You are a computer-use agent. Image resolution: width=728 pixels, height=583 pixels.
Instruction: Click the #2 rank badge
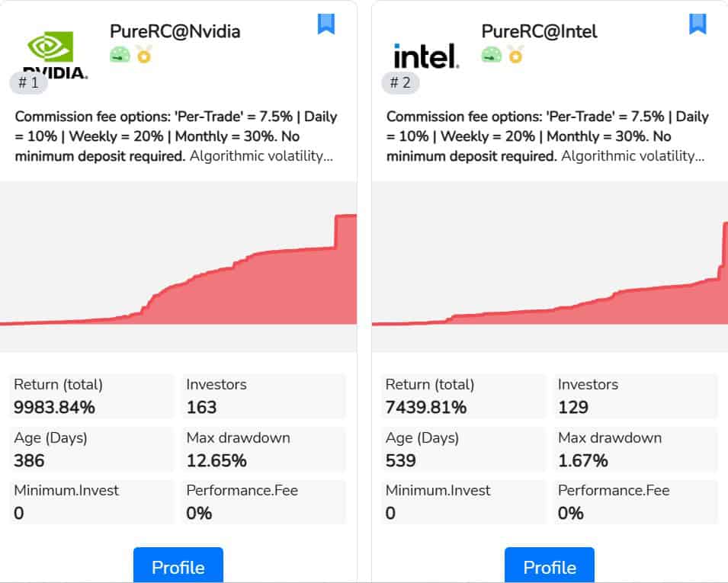(x=400, y=82)
